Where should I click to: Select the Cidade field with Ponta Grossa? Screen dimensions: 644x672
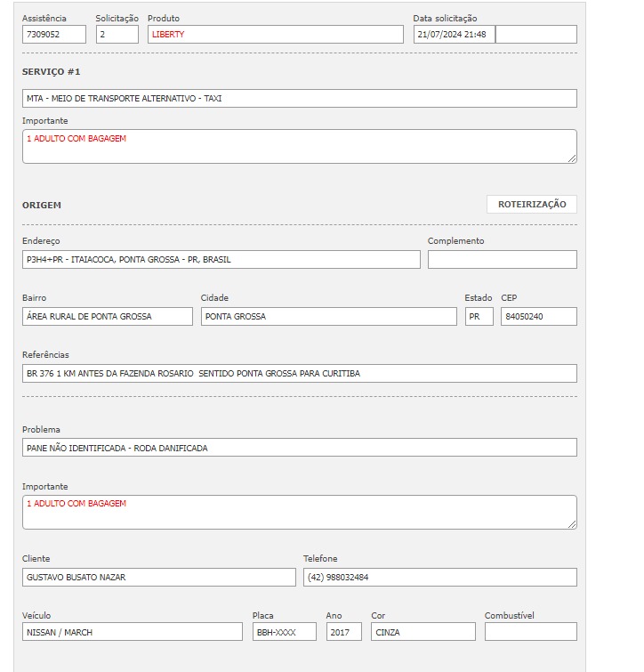[x=328, y=317]
